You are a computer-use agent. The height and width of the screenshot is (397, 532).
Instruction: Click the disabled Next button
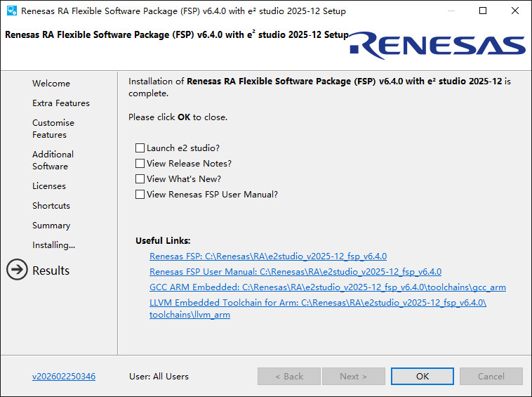[x=354, y=377]
